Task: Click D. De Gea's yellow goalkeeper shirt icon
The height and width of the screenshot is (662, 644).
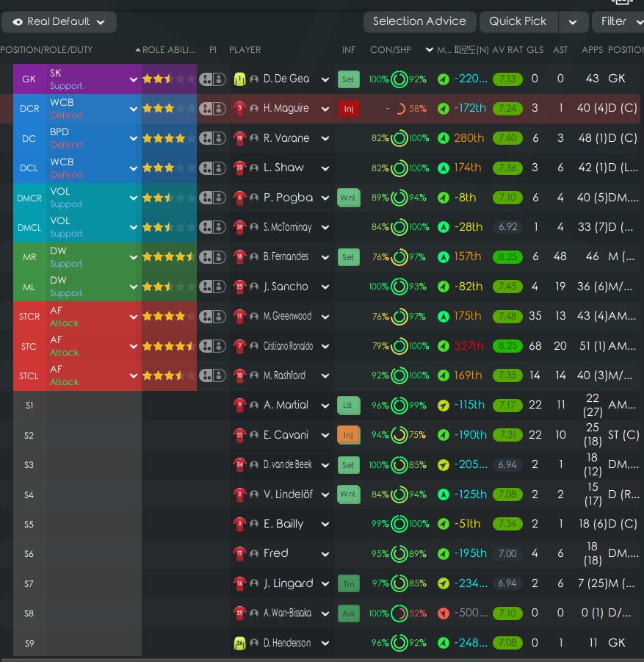Action: [x=239, y=79]
